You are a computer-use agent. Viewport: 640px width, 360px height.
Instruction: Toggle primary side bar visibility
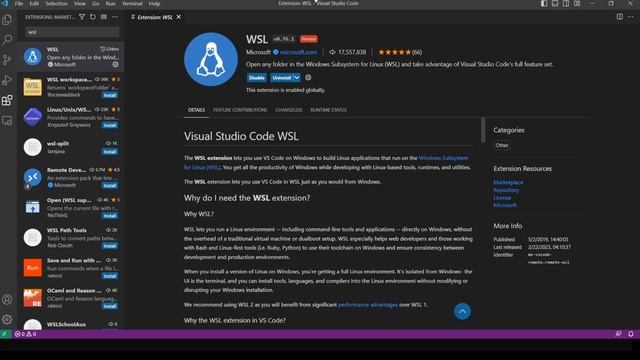pos(544,3)
